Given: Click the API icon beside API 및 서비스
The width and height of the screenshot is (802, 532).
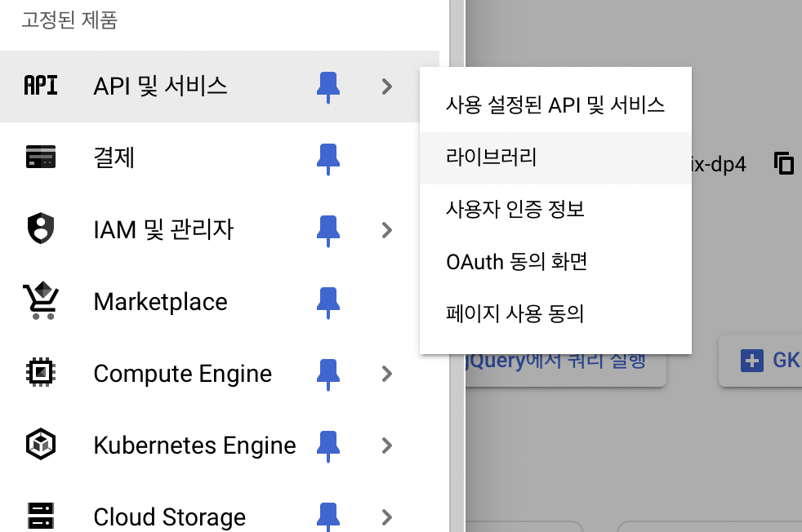Looking at the screenshot, I should (40, 86).
